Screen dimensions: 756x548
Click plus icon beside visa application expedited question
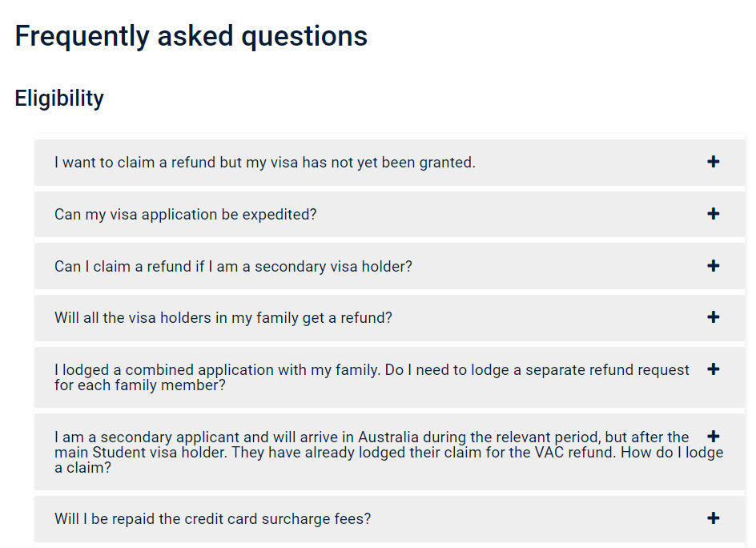point(713,214)
